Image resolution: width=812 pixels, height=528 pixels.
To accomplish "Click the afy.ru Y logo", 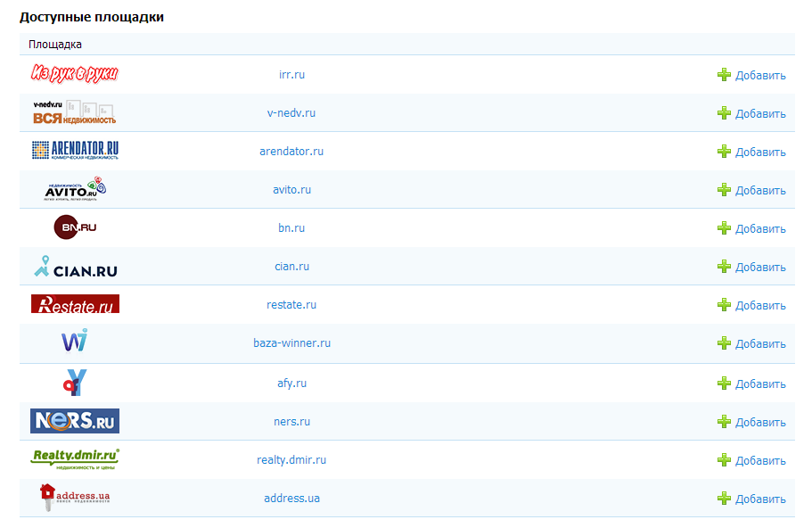I will (x=75, y=383).
